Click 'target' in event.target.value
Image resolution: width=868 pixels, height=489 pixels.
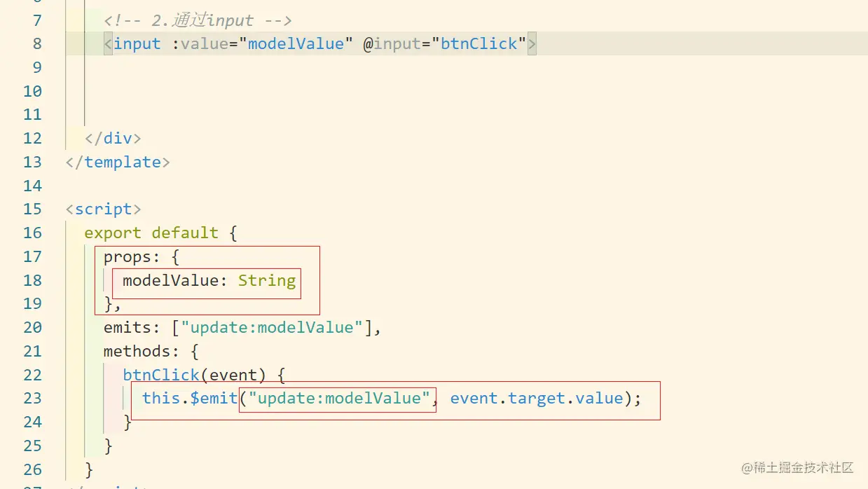coord(537,398)
